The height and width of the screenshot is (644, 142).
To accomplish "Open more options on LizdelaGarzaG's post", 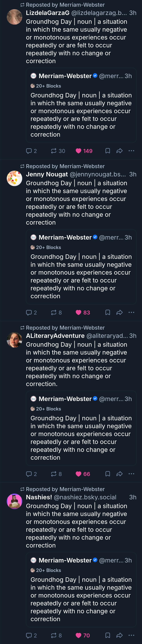I will coord(131,151).
